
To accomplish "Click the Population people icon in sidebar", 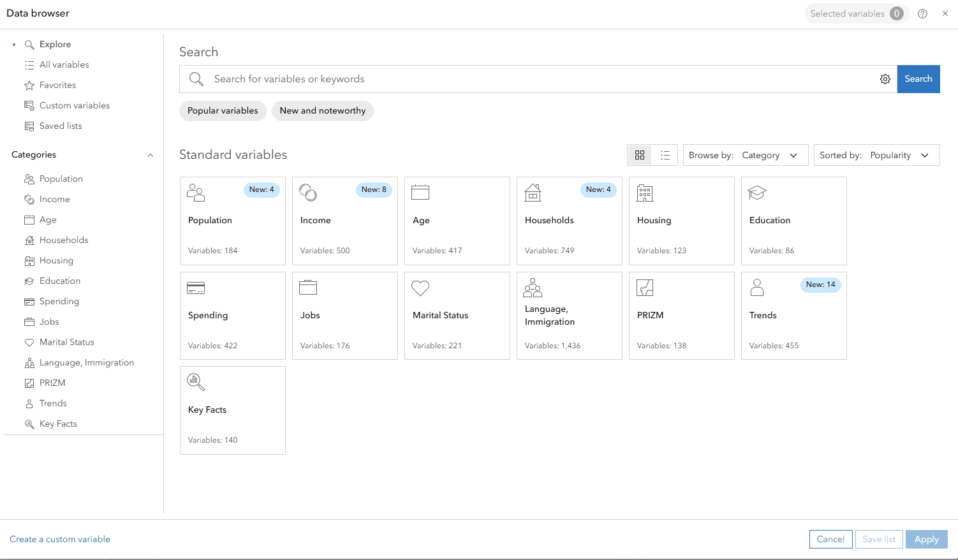I will tap(29, 179).
